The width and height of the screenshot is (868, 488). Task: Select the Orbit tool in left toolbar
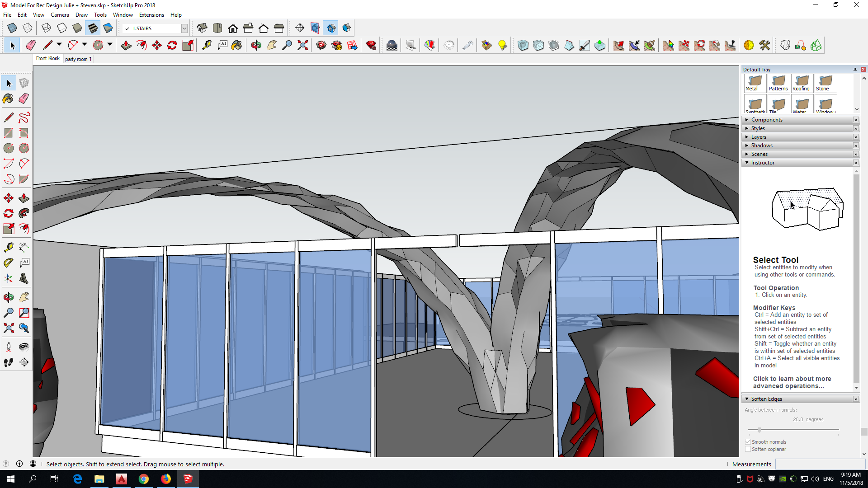pyautogui.click(x=8, y=297)
